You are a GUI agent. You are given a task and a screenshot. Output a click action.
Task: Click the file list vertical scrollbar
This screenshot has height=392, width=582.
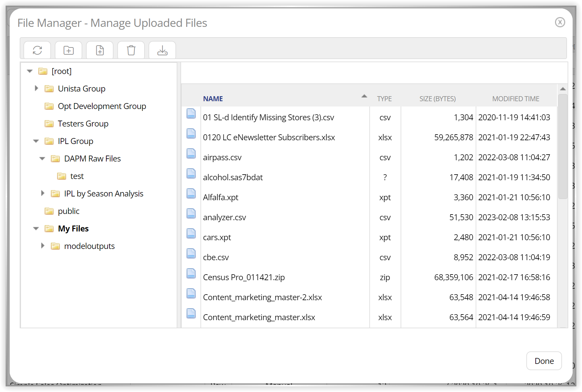[563, 147]
